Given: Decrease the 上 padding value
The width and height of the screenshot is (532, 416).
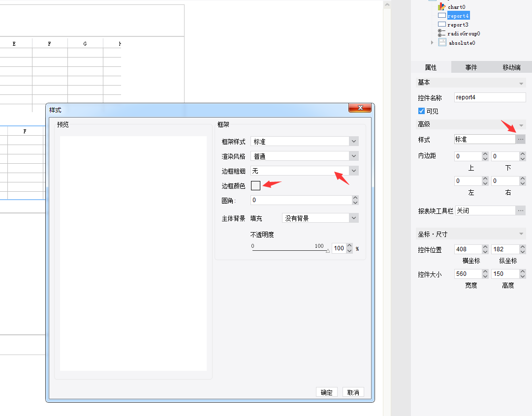Looking at the screenshot, I should pos(485,158).
